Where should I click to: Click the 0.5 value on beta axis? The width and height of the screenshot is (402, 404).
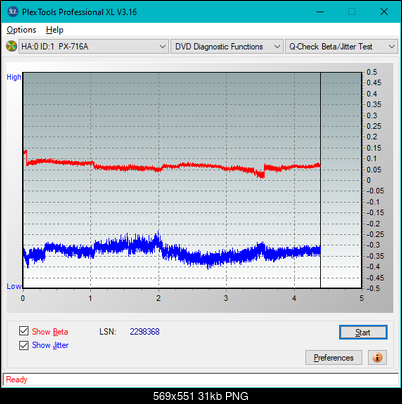372,72
